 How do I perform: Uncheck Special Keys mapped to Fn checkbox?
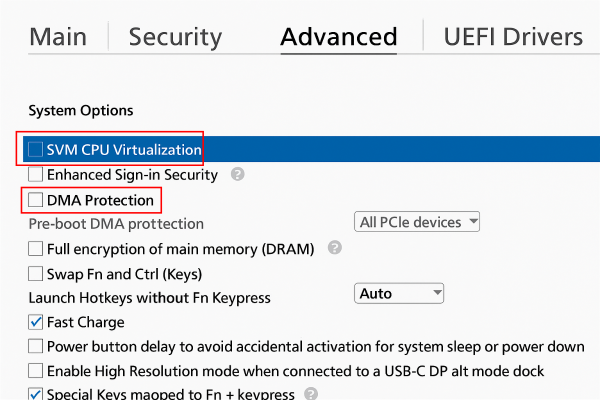(x=36, y=394)
